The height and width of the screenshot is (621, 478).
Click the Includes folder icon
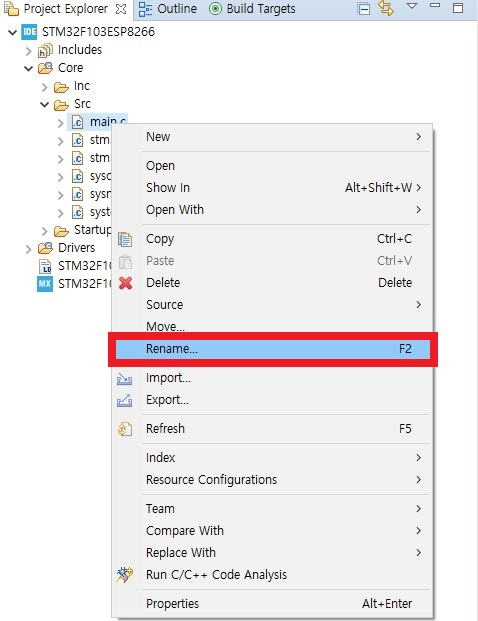point(45,50)
